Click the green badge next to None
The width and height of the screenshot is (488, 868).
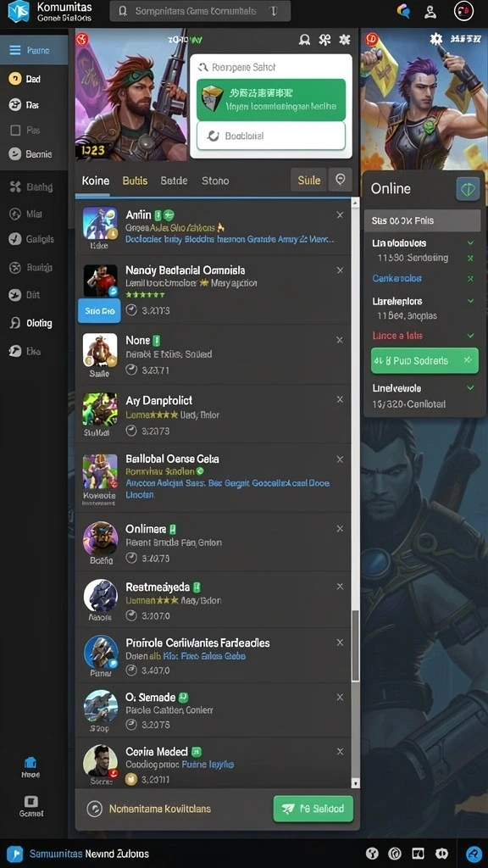[x=157, y=341]
